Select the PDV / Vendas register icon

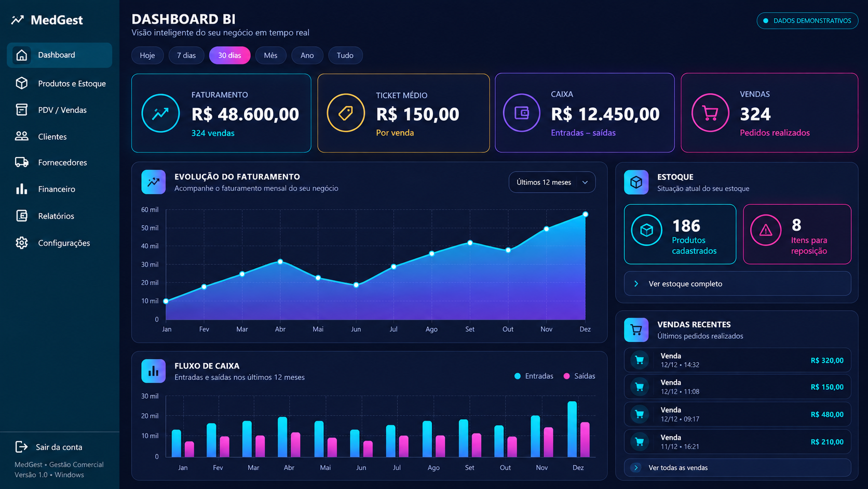point(21,110)
